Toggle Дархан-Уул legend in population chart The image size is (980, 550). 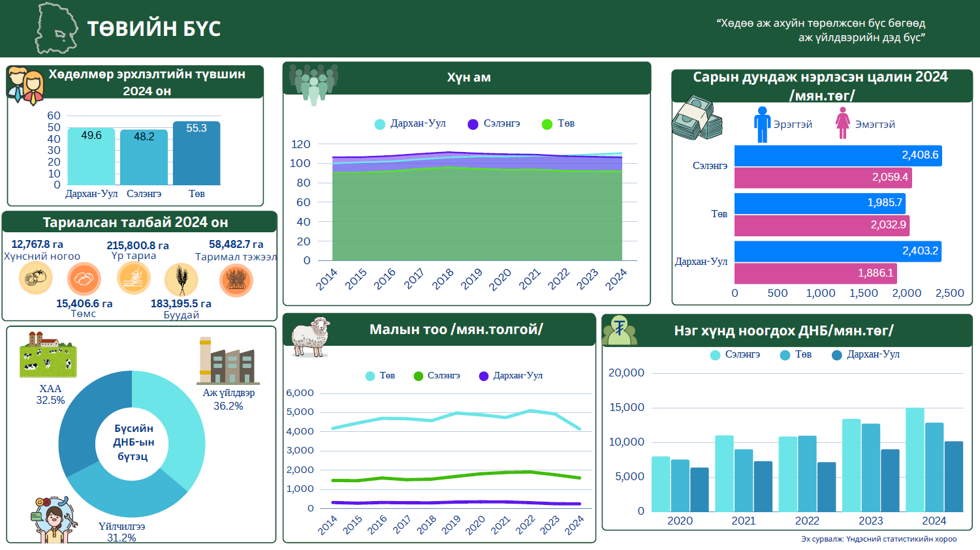(x=410, y=124)
